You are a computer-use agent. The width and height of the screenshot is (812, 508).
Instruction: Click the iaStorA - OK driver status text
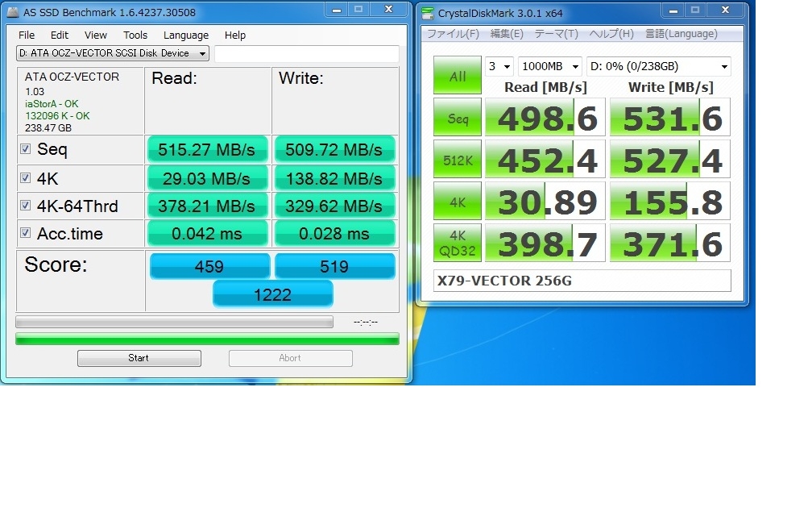52,104
